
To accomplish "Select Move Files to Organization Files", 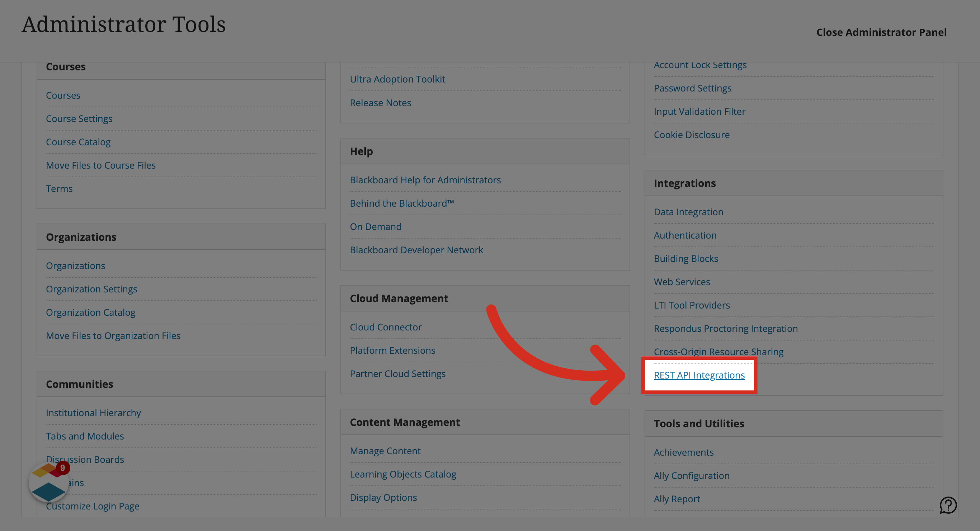I will (113, 335).
